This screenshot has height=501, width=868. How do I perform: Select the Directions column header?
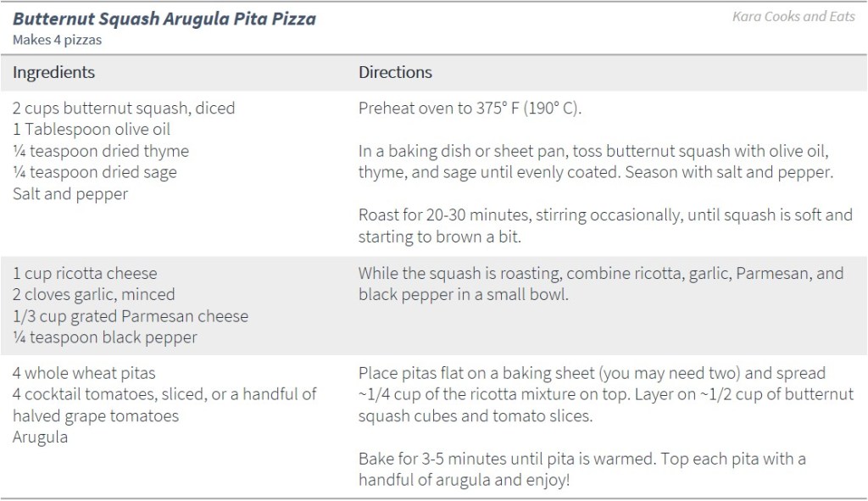(x=395, y=72)
